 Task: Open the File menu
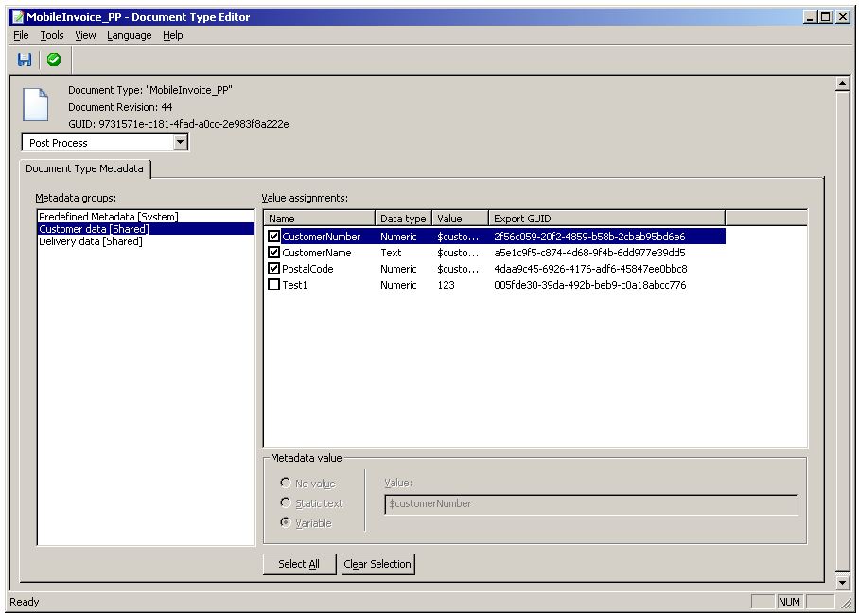click(22, 35)
